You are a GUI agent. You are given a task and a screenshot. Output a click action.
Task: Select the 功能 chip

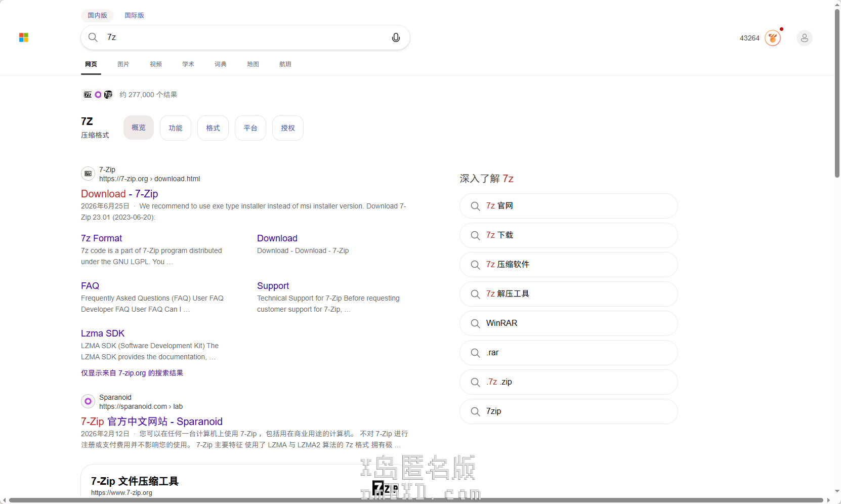pos(176,128)
